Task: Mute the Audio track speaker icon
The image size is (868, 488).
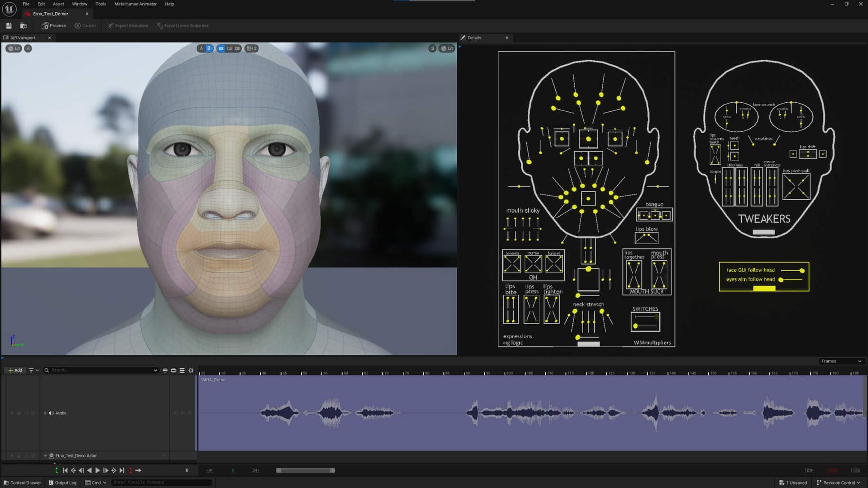Action: pos(51,413)
